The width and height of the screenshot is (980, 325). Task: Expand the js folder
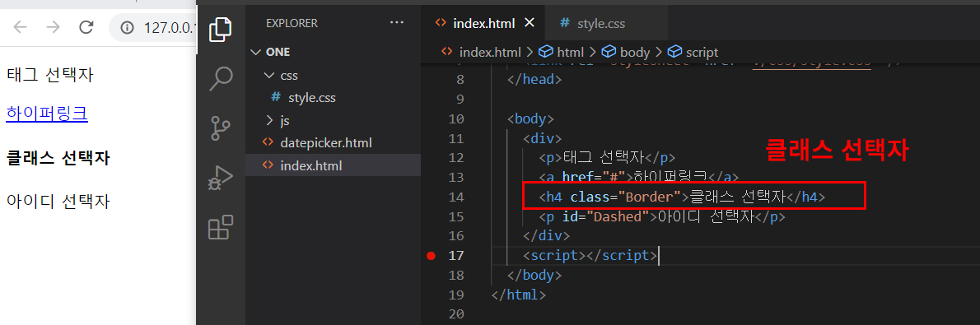(278, 120)
